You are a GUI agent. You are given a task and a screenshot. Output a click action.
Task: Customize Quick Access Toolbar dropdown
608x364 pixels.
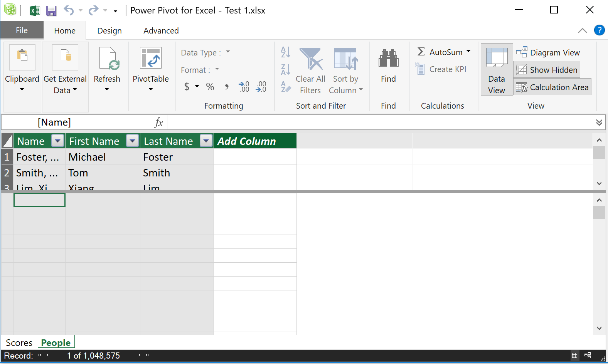[115, 11]
